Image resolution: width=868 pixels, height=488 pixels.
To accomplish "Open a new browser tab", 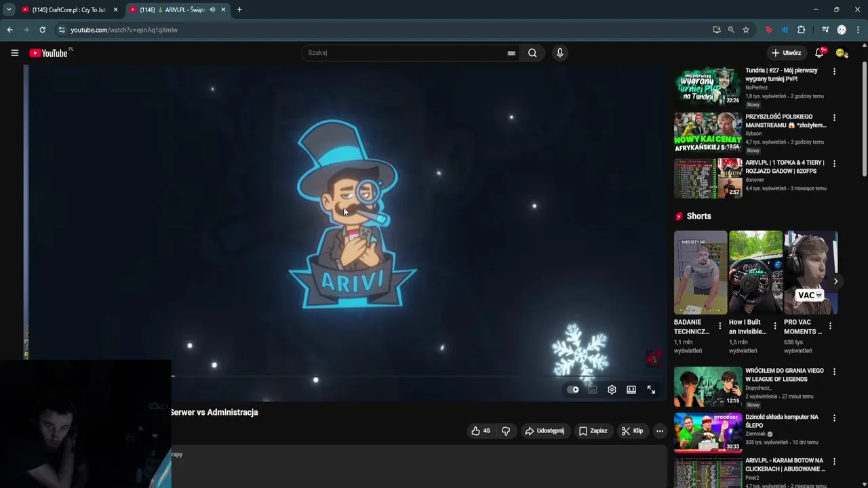I will [x=239, y=9].
